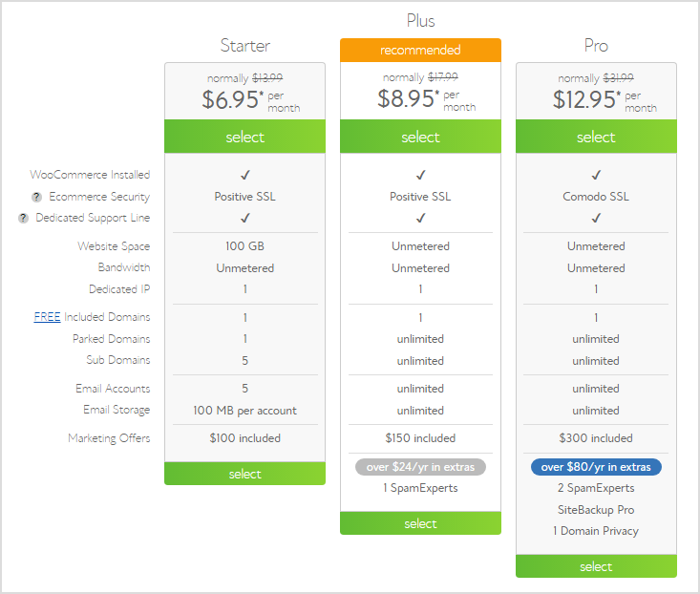Click the Plus plan Dedicated Support checkmark
This screenshot has height=594, width=700.
(420, 218)
